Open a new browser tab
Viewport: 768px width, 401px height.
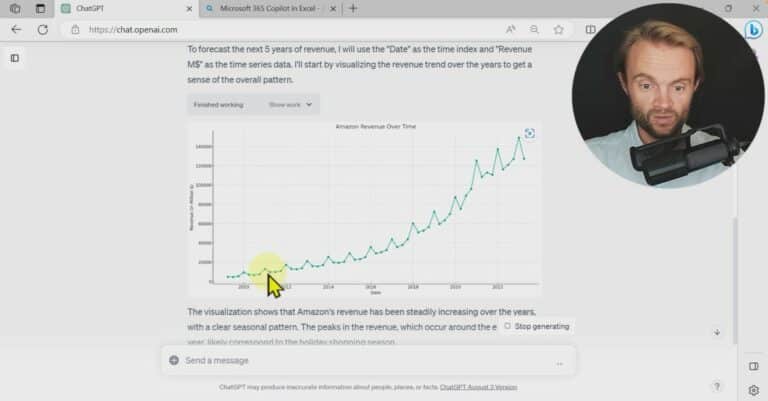(x=353, y=8)
